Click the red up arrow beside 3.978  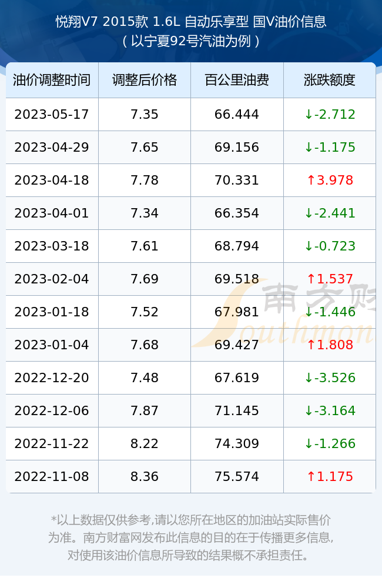pos(311,181)
